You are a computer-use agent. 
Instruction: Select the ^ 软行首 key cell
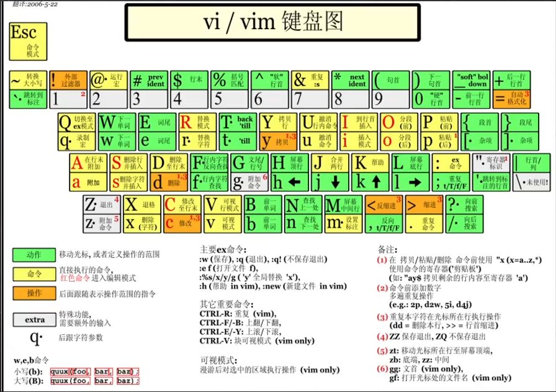click(x=270, y=80)
